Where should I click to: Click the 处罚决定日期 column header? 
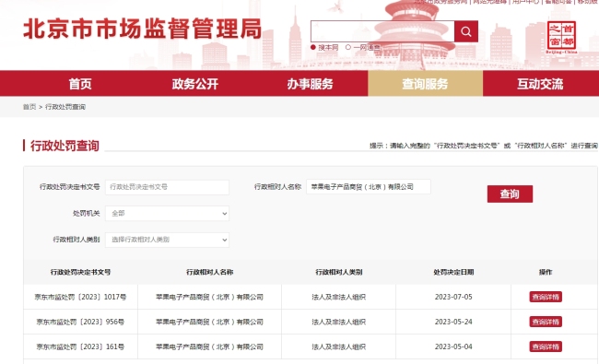point(453,272)
